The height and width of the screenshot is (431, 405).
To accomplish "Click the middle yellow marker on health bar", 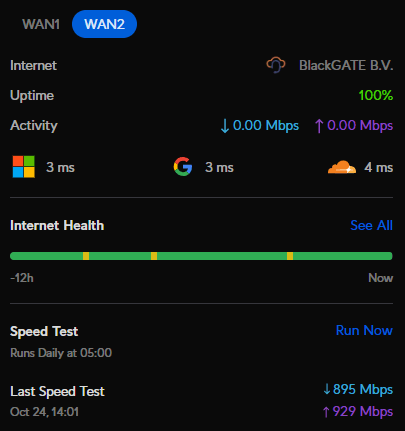I will 154,256.
